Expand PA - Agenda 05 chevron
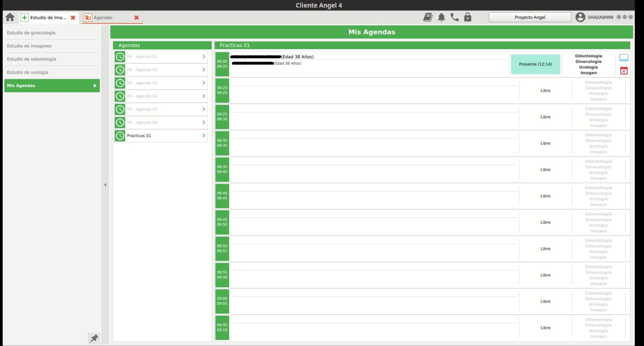Screen dimensions: 644x346 tap(203, 109)
